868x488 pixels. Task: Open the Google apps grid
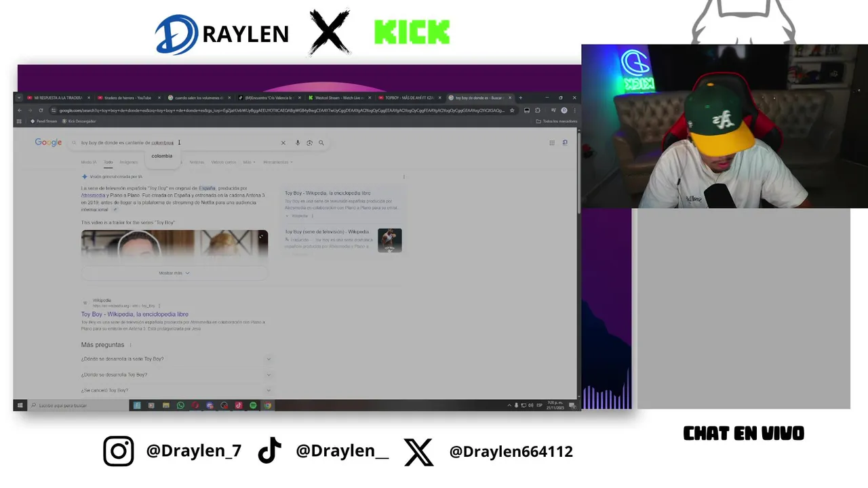point(552,142)
